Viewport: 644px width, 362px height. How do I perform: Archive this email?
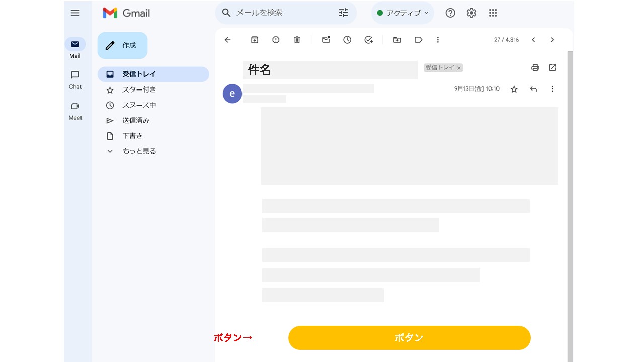[255, 40]
